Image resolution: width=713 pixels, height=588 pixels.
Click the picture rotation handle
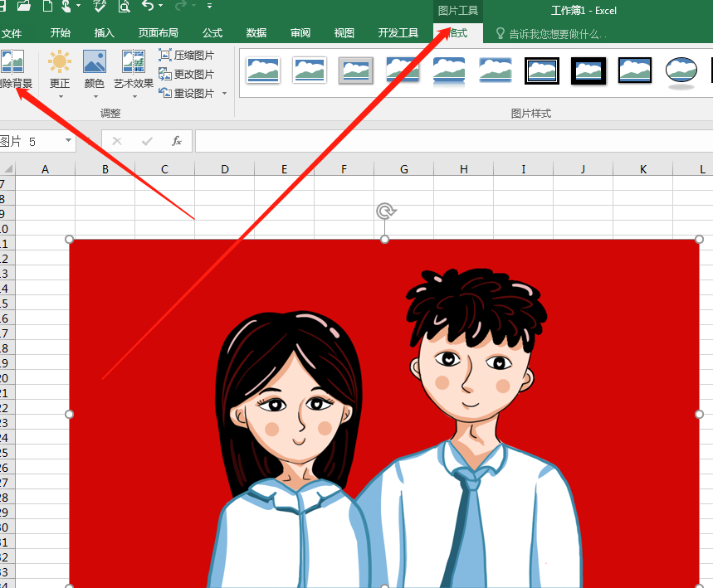point(386,211)
